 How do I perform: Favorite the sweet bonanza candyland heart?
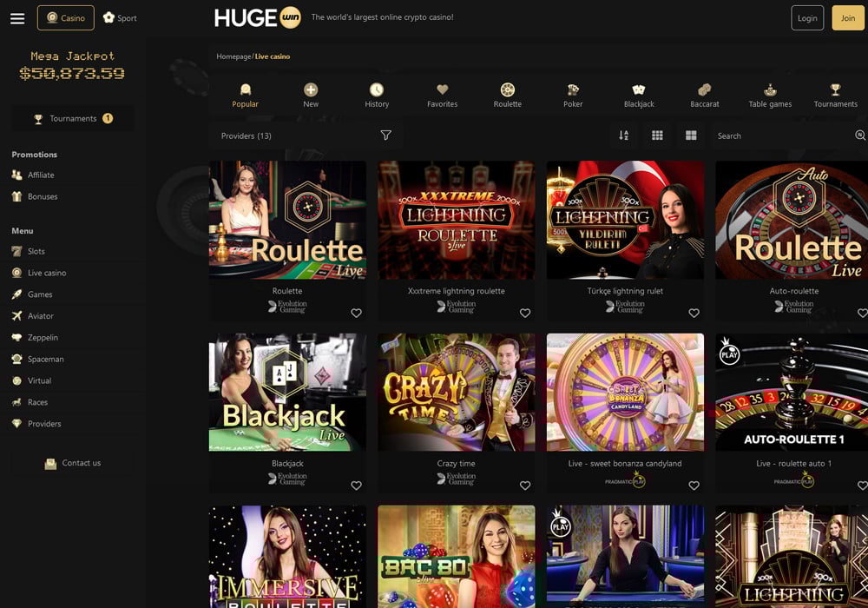point(694,486)
